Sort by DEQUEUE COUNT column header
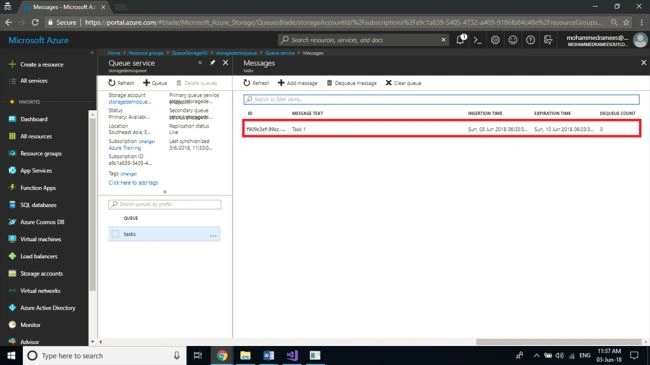Viewport: 650px width, 365px height. pos(617,113)
